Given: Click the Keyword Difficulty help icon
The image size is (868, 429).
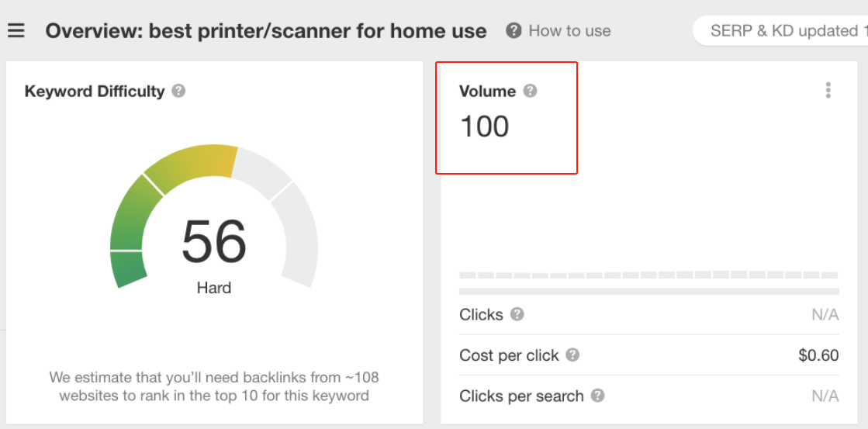Looking at the screenshot, I should tap(178, 91).
